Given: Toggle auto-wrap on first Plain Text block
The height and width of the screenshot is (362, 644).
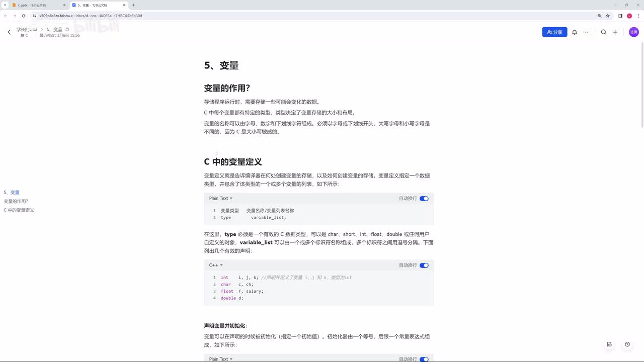Looking at the screenshot, I should (x=424, y=199).
